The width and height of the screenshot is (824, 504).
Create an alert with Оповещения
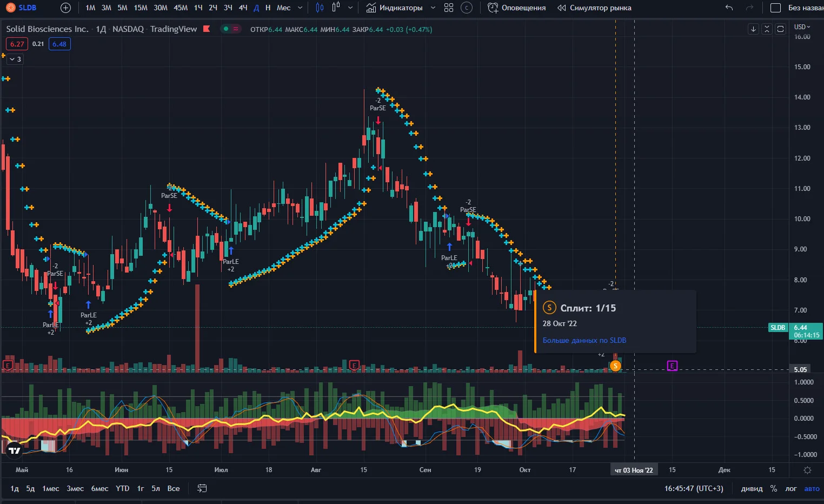tap(516, 8)
